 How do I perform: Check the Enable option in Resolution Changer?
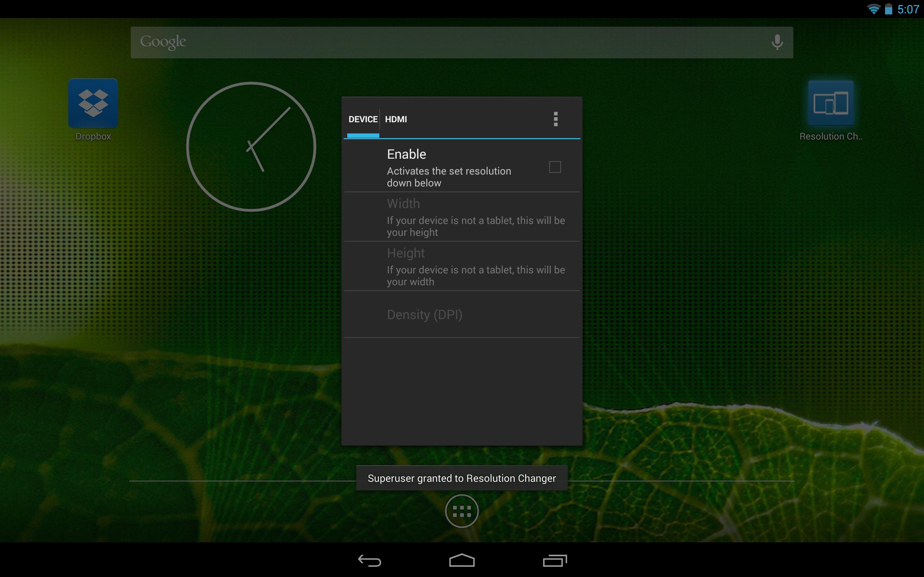[555, 167]
